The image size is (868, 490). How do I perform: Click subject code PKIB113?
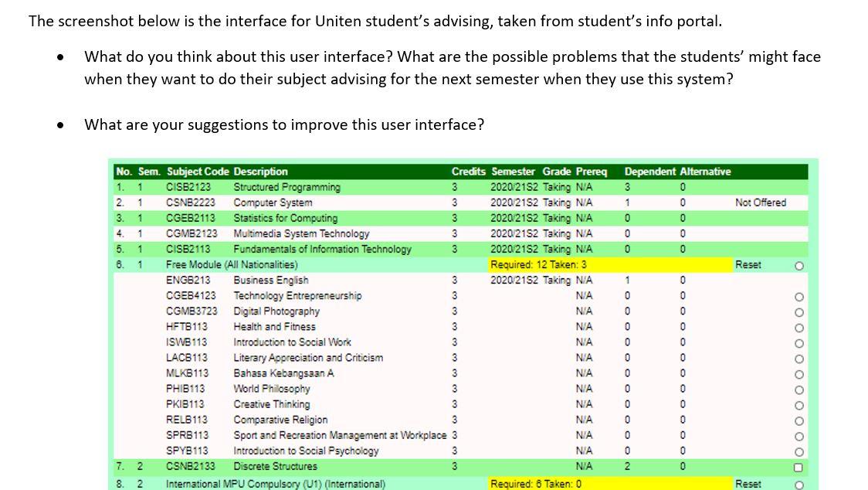[185, 404]
